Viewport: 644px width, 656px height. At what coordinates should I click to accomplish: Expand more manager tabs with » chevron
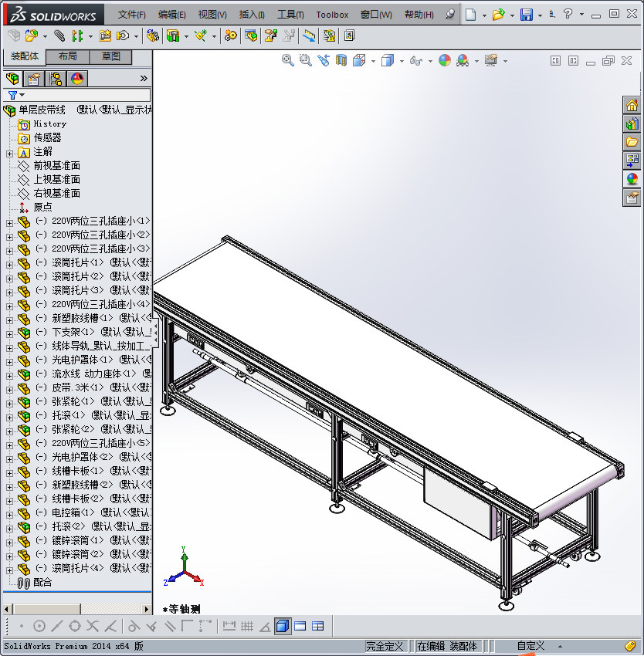tap(144, 78)
